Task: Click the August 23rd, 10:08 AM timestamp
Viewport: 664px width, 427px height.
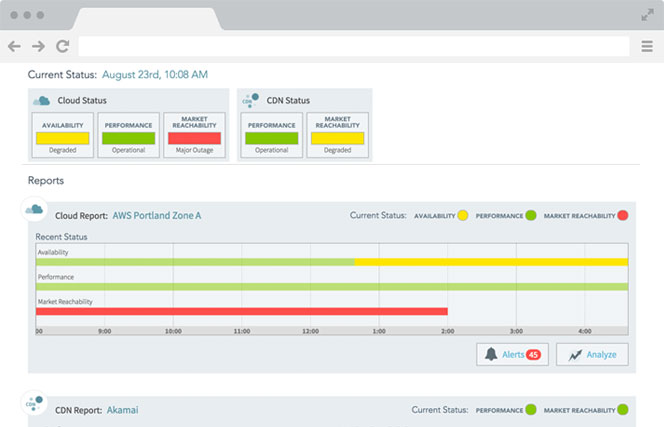Action: click(x=154, y=74)
